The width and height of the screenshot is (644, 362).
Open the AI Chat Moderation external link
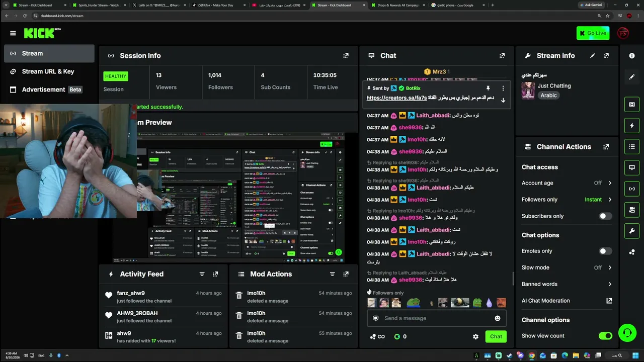pos(609,301)
